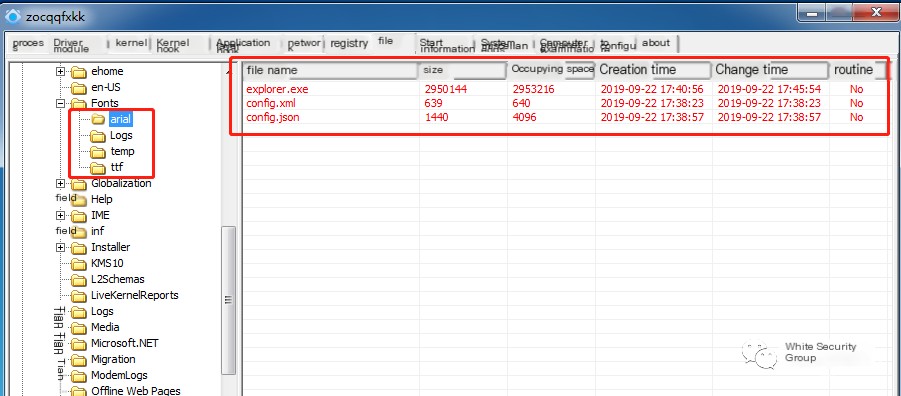Switch to the network tab
The width and height of the screenshot is (901, 396).
[304, 44]
